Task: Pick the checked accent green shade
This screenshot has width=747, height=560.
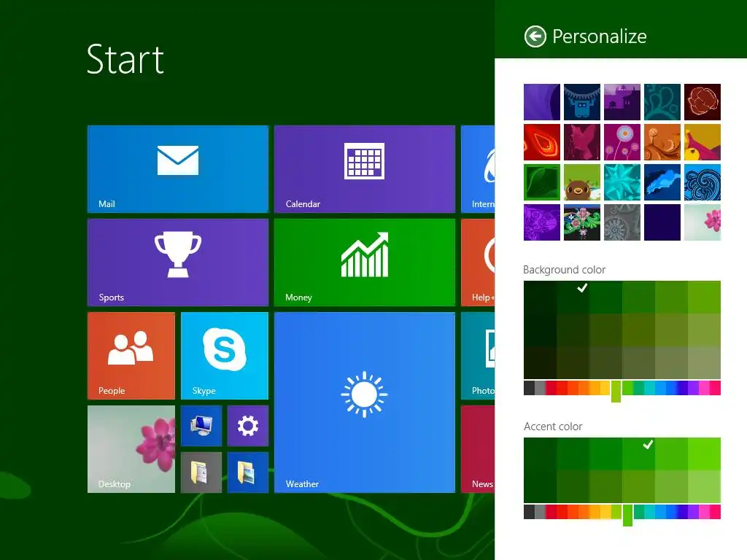Action: 638,454
